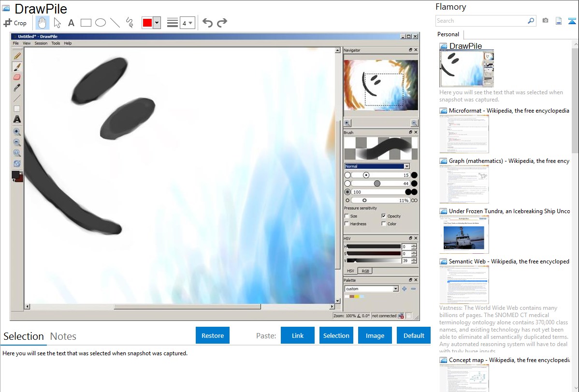
Task: Pick the ellipse shape tool
Action: pos(101,23)
